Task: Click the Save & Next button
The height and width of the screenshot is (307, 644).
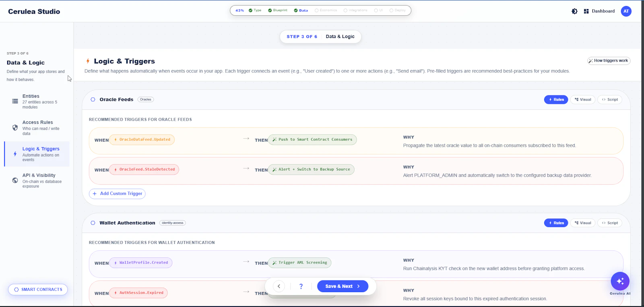Action: (x=343, y=286)
